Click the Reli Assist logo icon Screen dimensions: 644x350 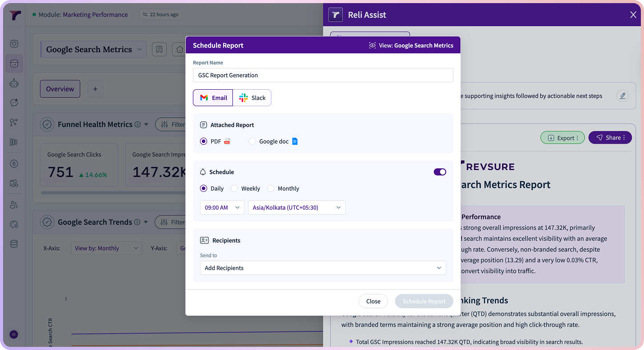coord(336,15)
